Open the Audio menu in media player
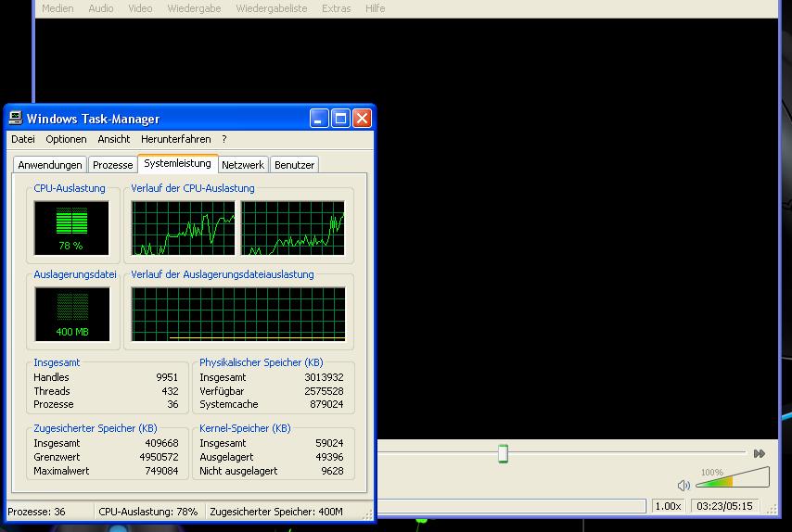792x532 pixels. (101, 8)
